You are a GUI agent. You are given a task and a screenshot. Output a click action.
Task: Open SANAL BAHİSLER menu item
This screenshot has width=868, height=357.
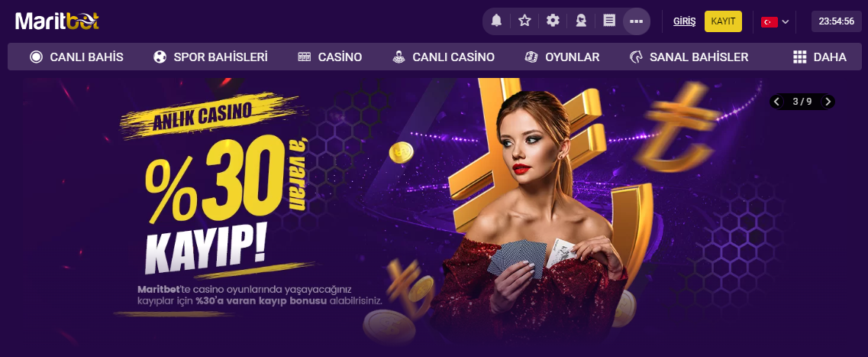pyautogui.click(x=689, y=57)
